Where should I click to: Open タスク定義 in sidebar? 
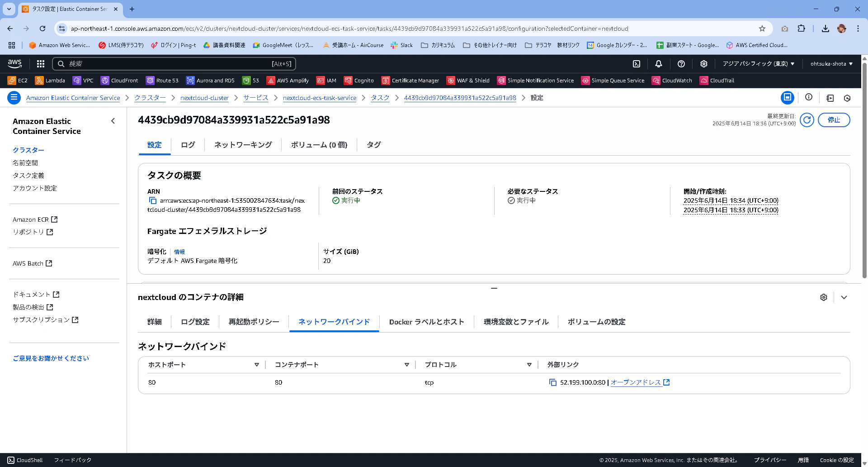(x=28, y=176)
